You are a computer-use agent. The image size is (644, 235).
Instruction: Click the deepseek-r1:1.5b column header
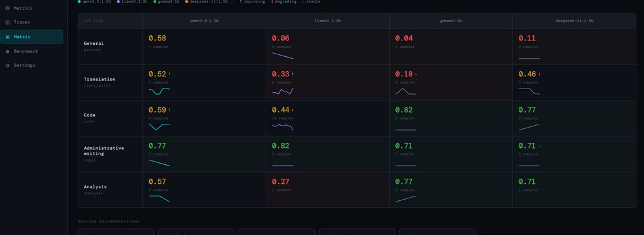pos(574,21)
